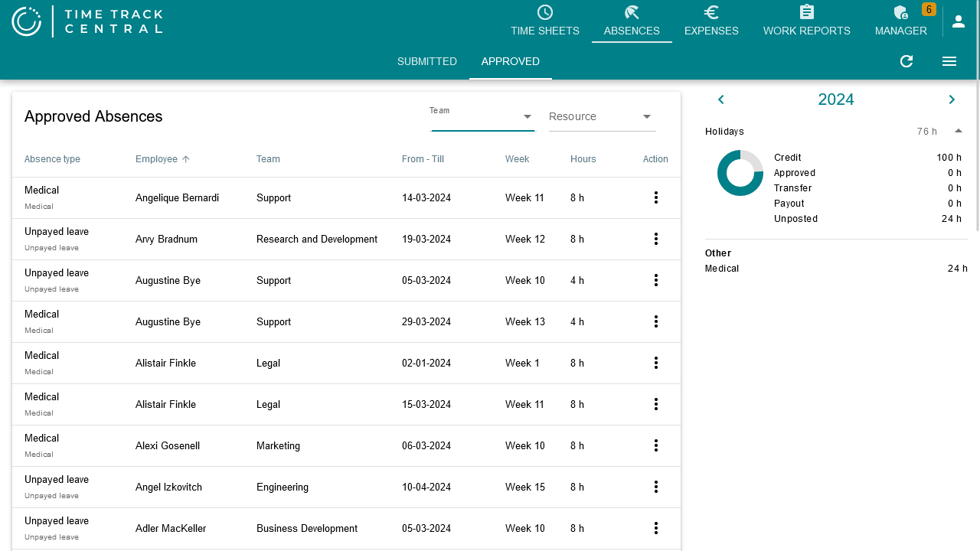This screenshot has height=551, width=980.
Task: Expand the Team filter dropdown
Action: pos(528,116)
